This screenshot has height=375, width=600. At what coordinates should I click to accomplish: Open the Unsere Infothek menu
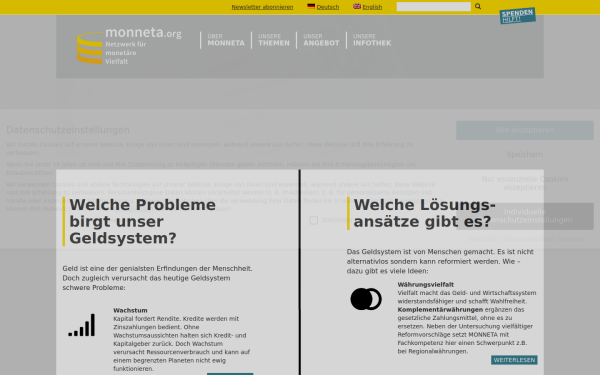pos(372,40)
